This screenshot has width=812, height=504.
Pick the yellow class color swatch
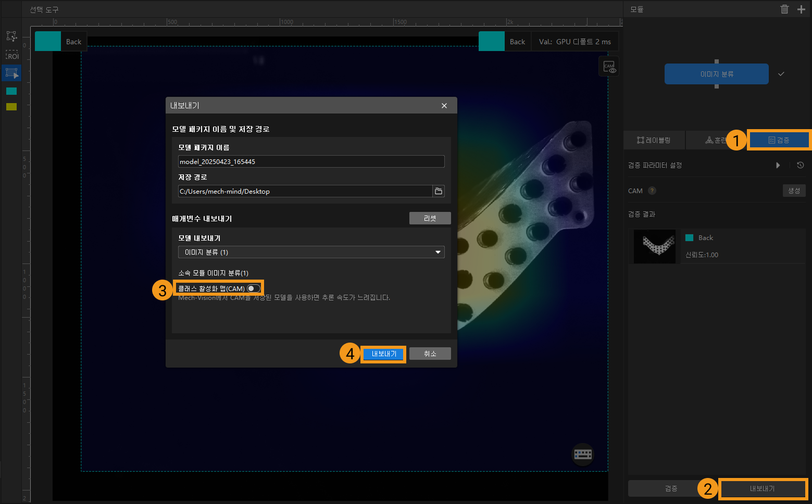11,107
